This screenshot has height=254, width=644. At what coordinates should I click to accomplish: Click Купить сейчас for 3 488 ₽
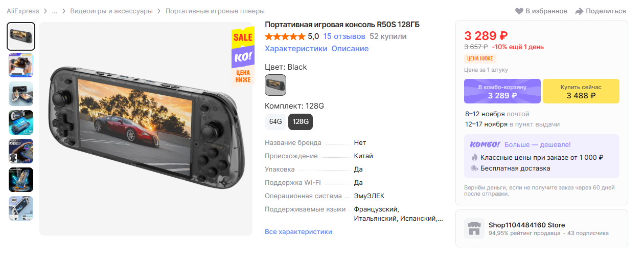coord(581,91)
